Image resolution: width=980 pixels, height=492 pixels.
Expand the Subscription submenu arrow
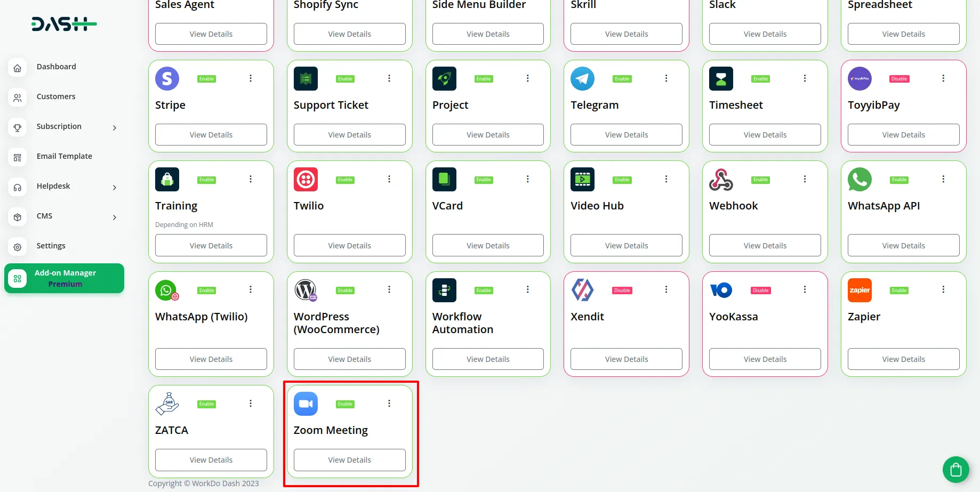(115, 128)
